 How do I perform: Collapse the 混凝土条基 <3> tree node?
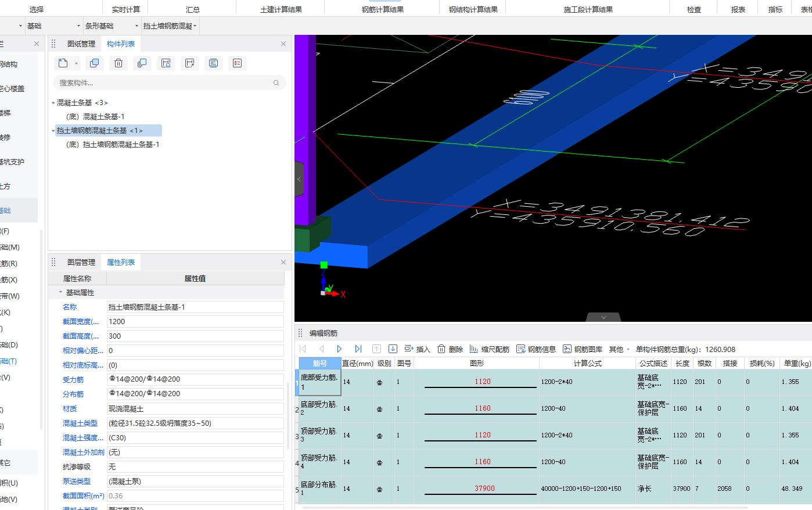53,103
